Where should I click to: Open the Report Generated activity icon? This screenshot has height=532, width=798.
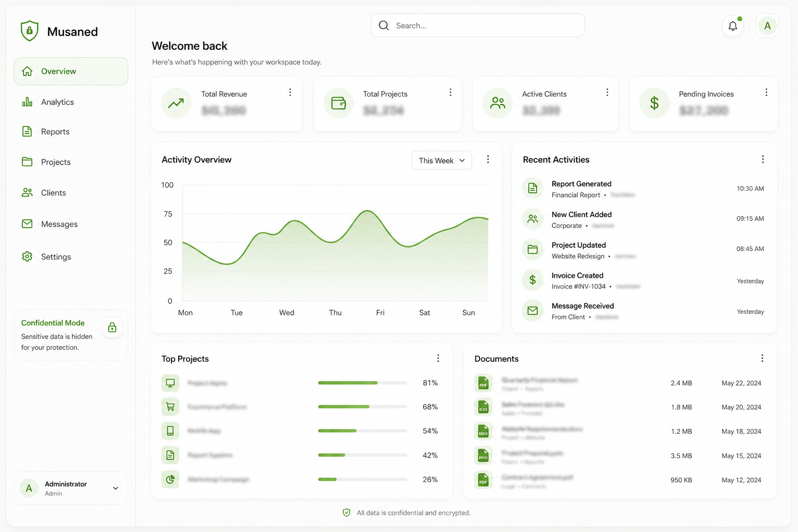533,188
